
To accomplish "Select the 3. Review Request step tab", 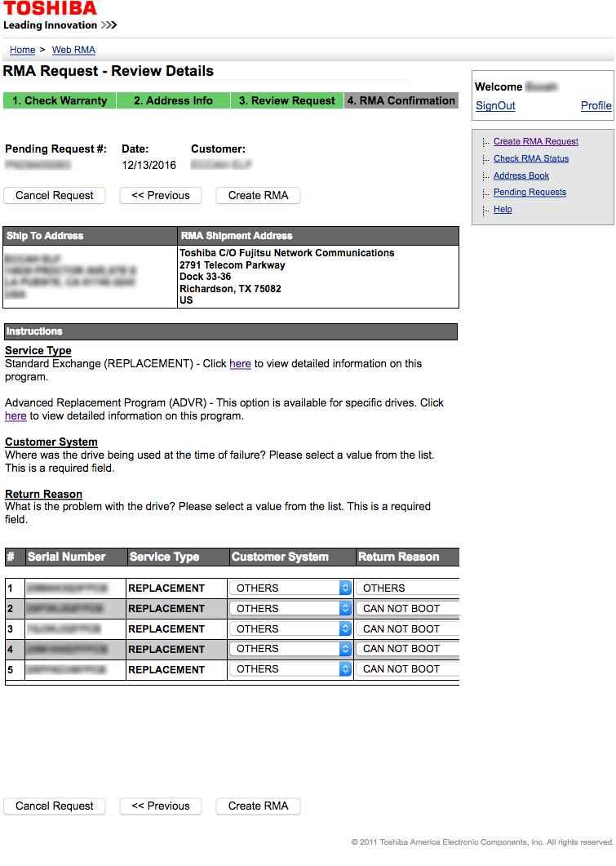I will point(286,100).
